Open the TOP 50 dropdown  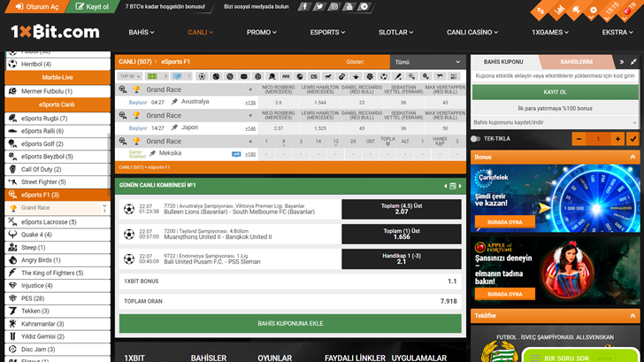[x=130, y=76]
